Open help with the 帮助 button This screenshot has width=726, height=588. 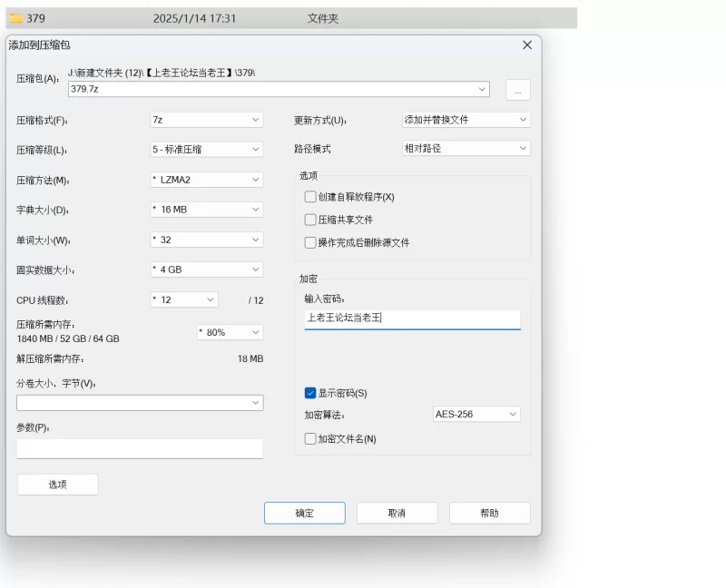pos(489,513)
